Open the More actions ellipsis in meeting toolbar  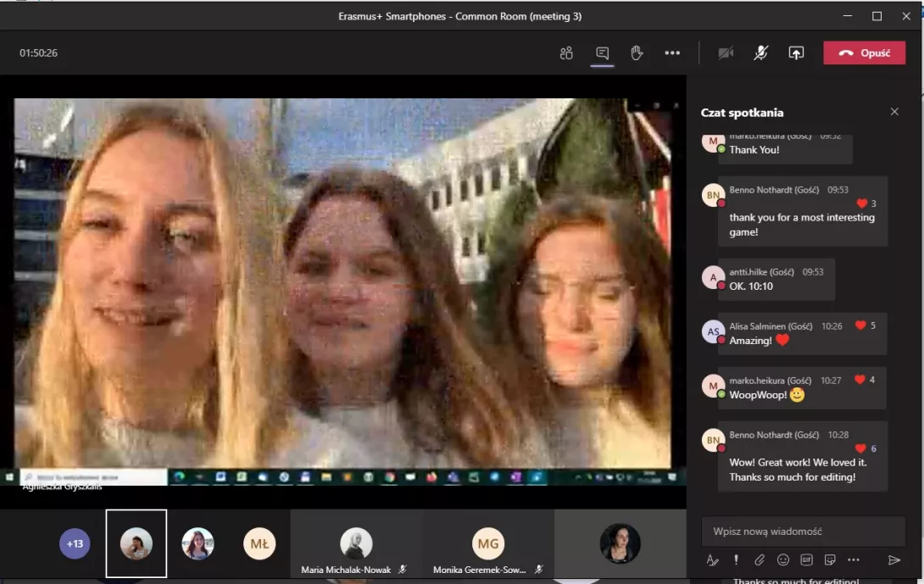(x=672, y=53)
